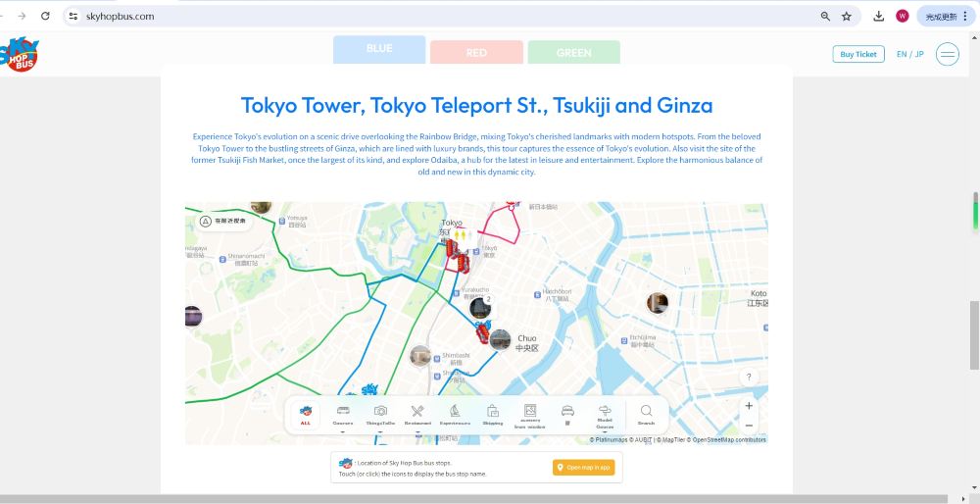The width and height of the screenshot is (980, 504).
Task: Click Yurakucho station label on map
Action: [x=473, y=293]
